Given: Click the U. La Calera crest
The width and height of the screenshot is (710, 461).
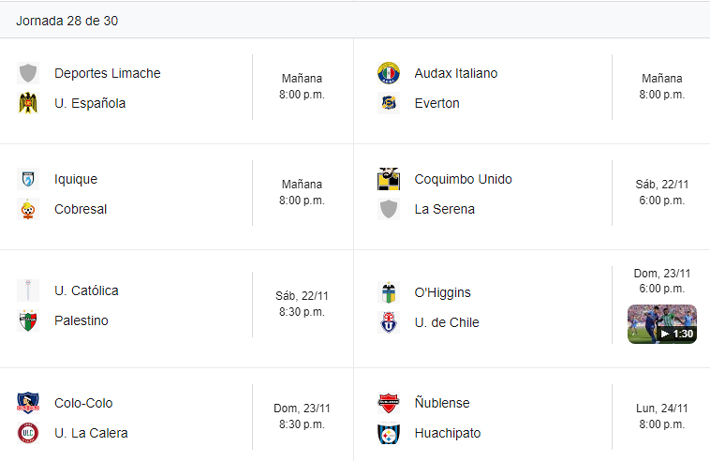Looking at the screenshot, I should (28, 433).
